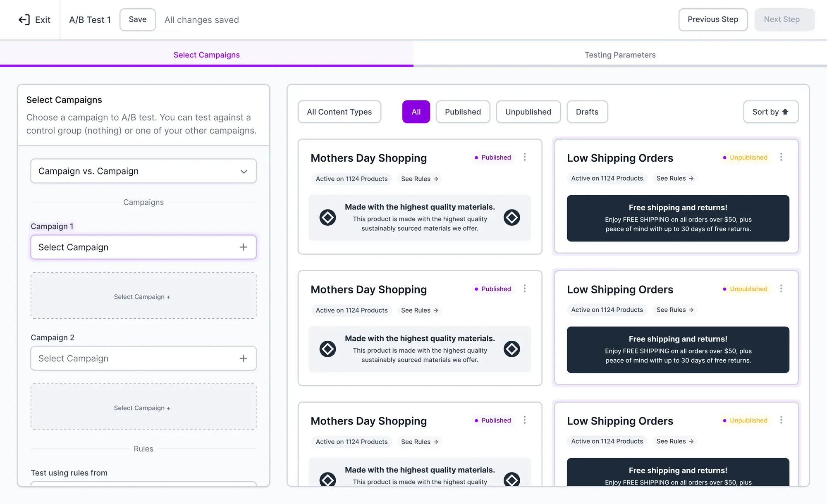Click right diamond icon in second Mothers Day banner
Viewport: 827px width, 504px height.
pos(512,349)
